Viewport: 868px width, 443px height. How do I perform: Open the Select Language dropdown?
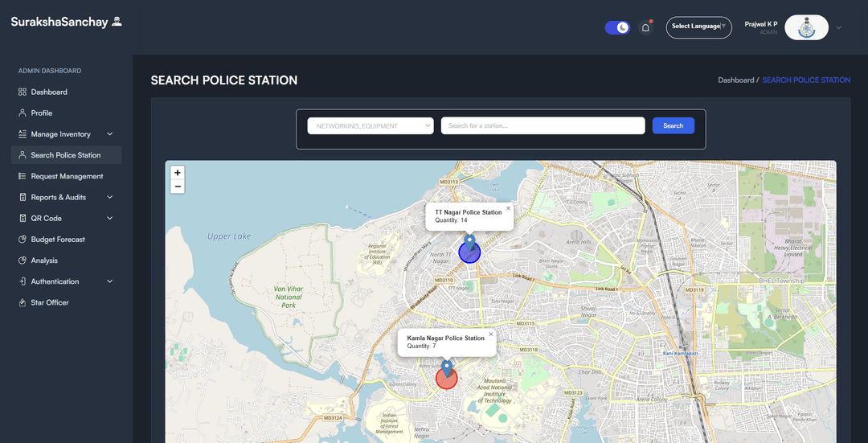[x=698, y=27]
